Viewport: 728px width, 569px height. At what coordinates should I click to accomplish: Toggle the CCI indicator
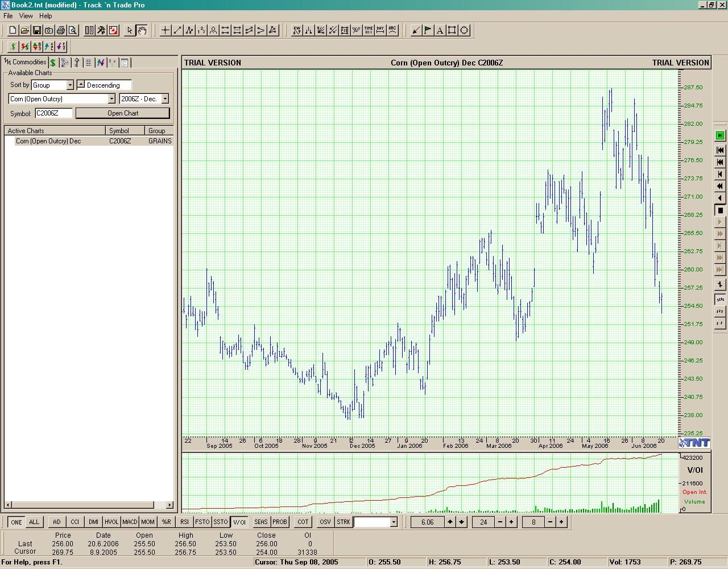75,522
